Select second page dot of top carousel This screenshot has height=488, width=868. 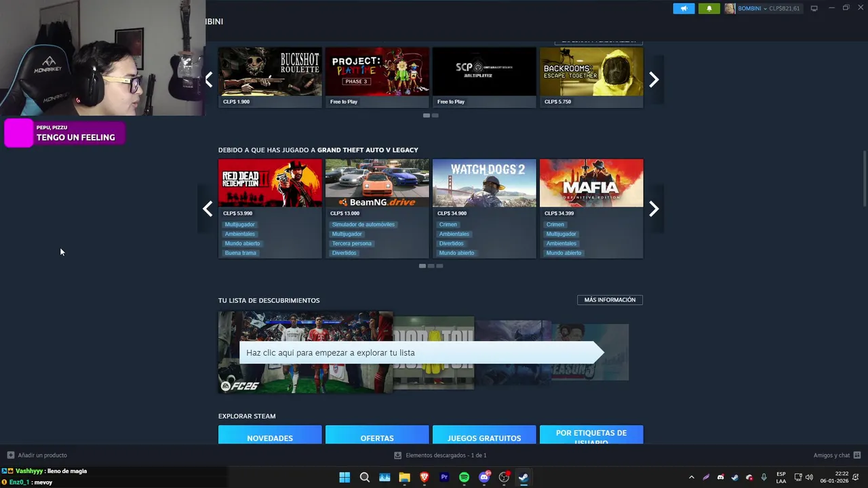point(435,115)
